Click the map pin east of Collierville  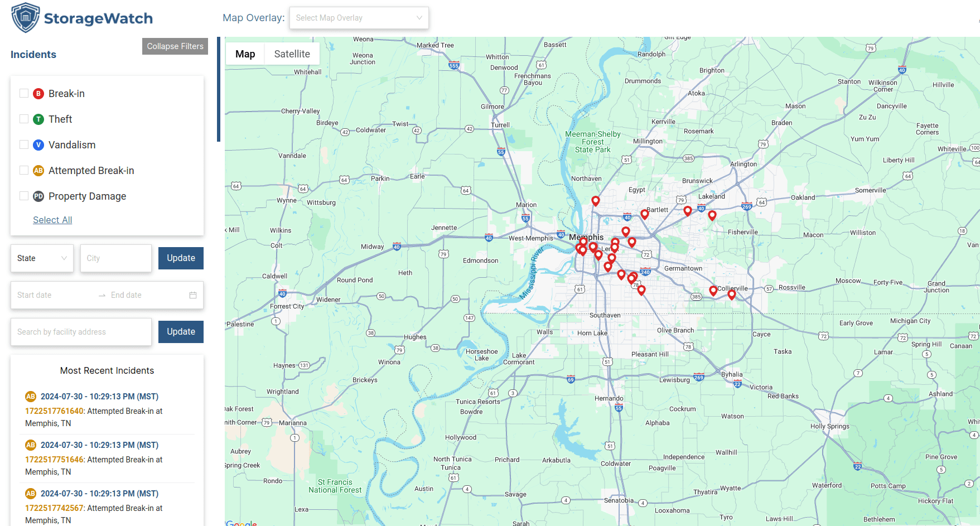tap(731, 295)
